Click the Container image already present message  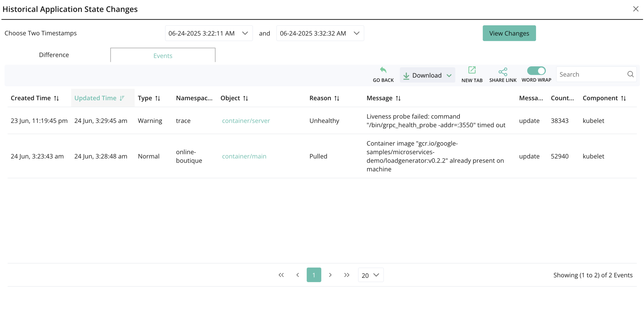435,156
